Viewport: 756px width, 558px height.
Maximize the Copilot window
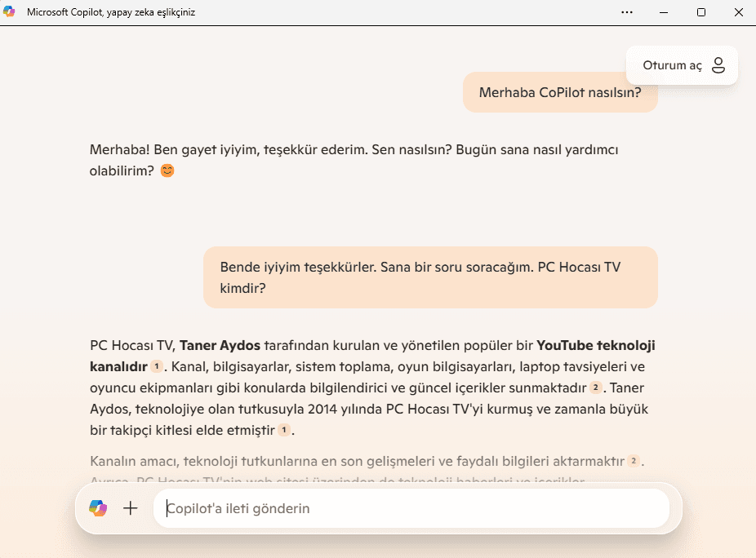[x=701, y=12]
